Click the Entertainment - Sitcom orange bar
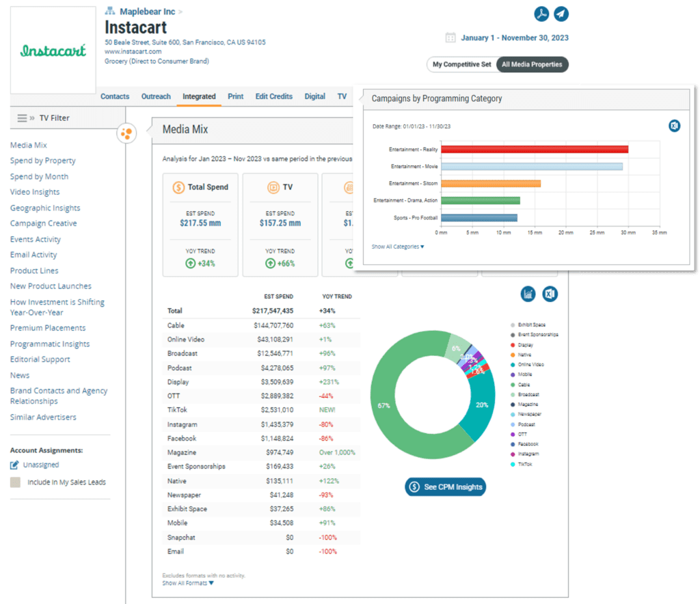Image resolution: width=700 pixels, height=604 pixels. pos(491,183)
